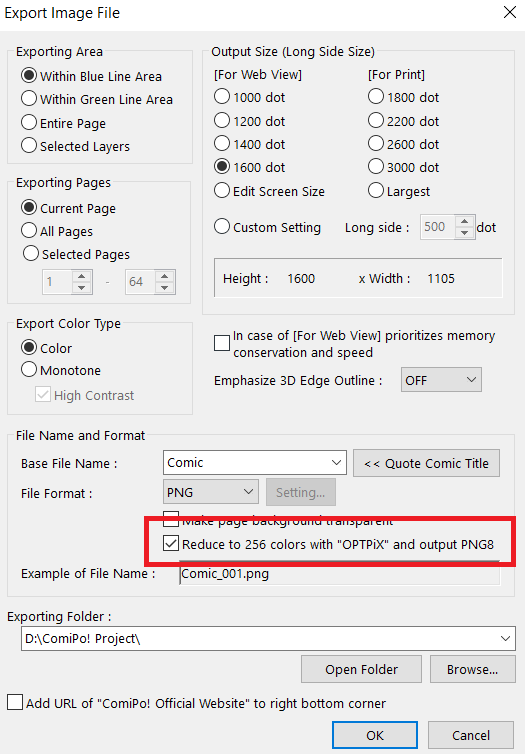Select Custom Setting output size

click(222, 226)
